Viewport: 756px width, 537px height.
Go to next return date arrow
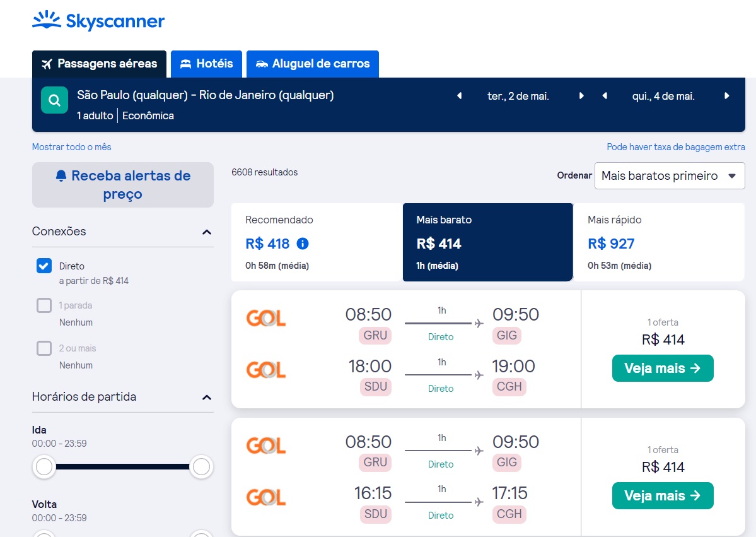tap(727, 96)
